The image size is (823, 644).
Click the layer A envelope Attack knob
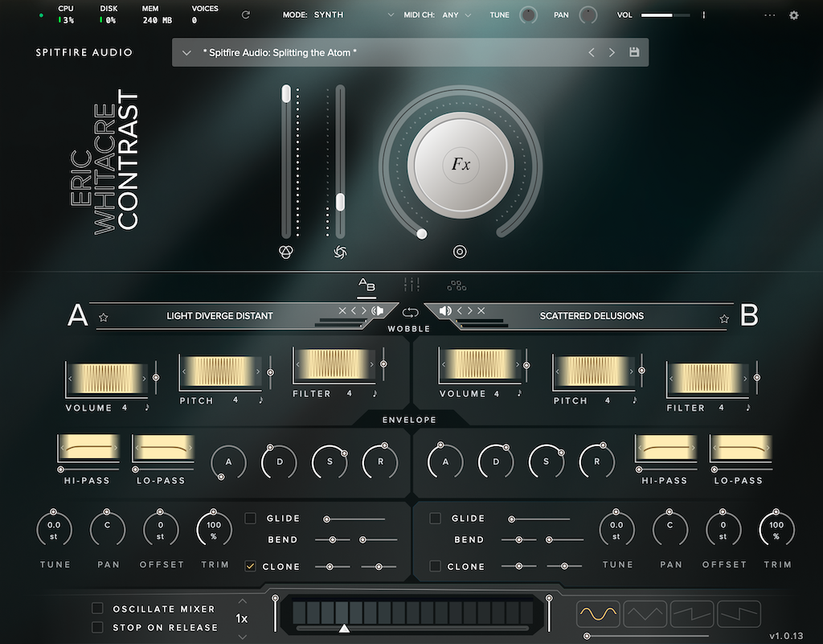228,461
